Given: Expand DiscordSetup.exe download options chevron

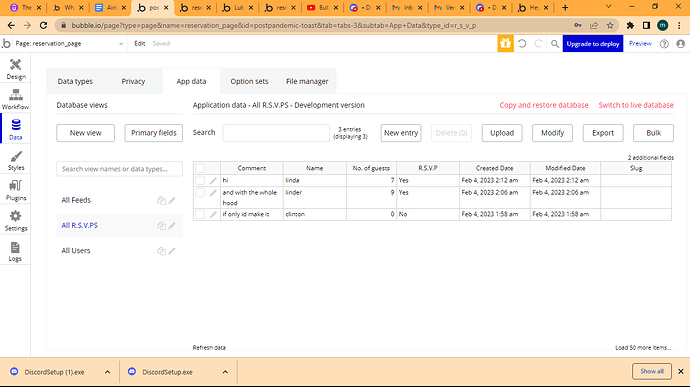Looking at the screenshot, I should pyautogui.click(x=225, y=372).
